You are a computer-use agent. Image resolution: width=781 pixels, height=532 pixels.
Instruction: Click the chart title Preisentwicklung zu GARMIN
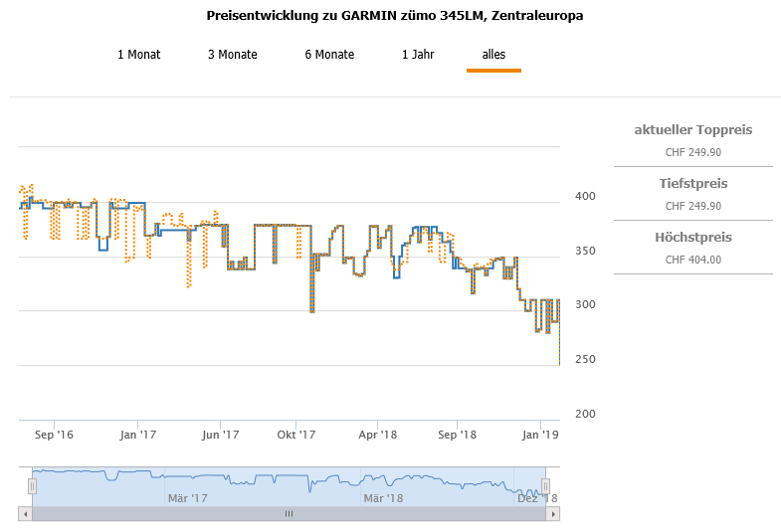pos(395,16)
